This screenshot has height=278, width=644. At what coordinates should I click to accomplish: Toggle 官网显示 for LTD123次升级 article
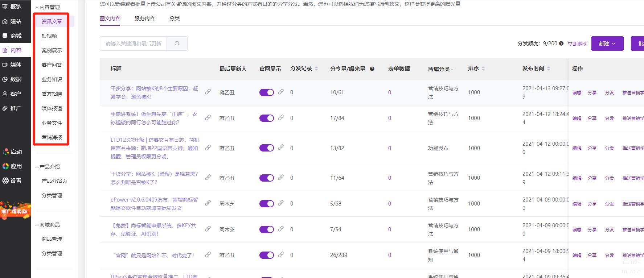(x=266, y=148)
